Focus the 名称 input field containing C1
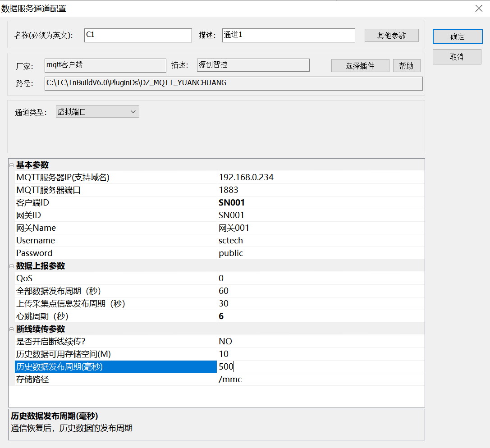The image size is (490, 448). 138,35
